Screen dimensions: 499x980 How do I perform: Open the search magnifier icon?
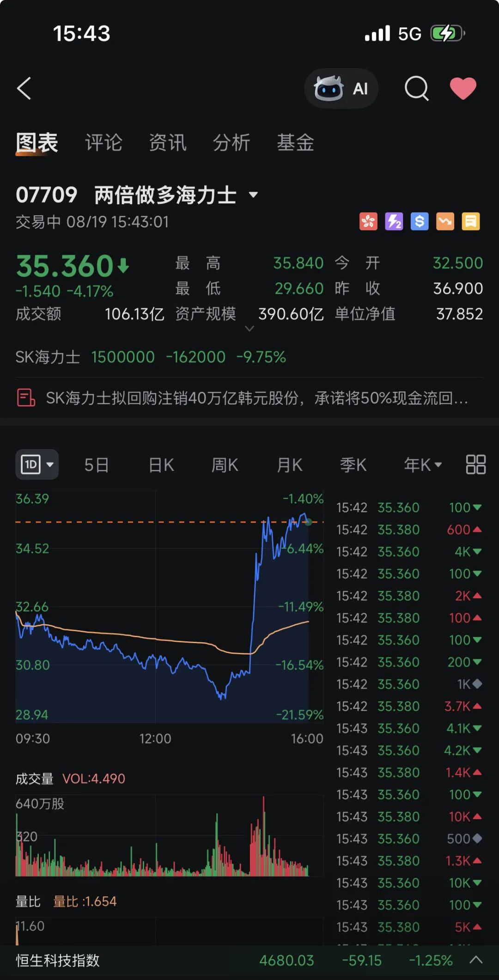417,88
